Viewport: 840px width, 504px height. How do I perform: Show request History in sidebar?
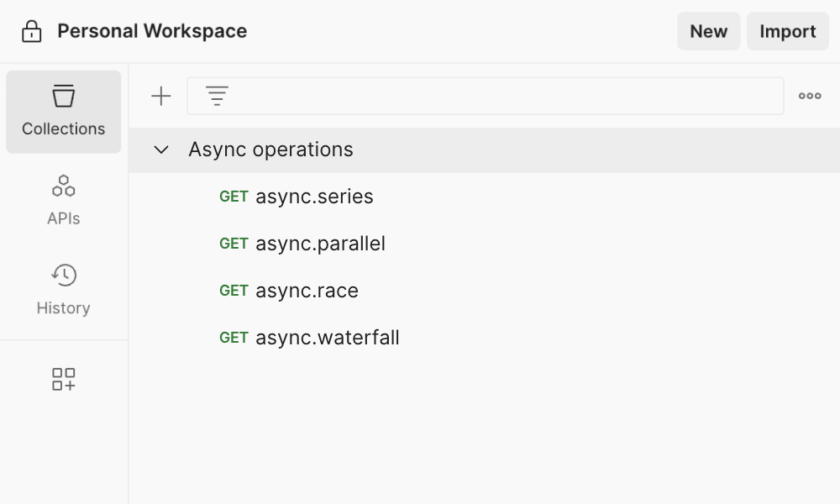(x=64, y=290)
